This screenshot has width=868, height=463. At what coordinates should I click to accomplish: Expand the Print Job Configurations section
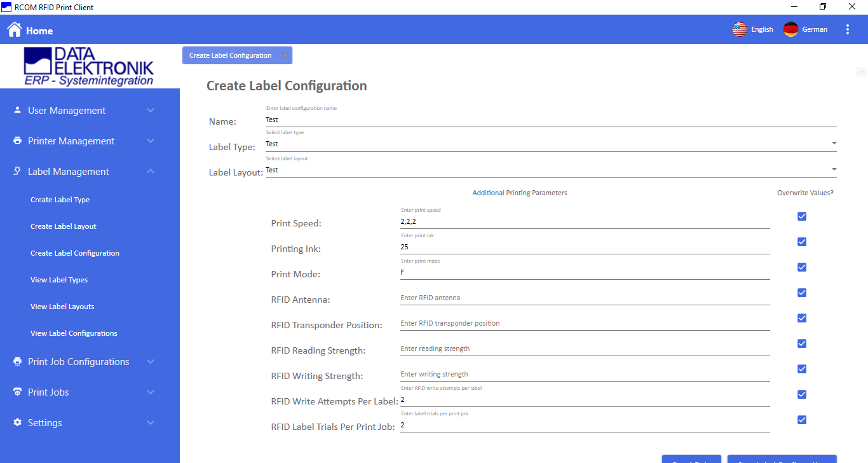(x=151, y=361)
